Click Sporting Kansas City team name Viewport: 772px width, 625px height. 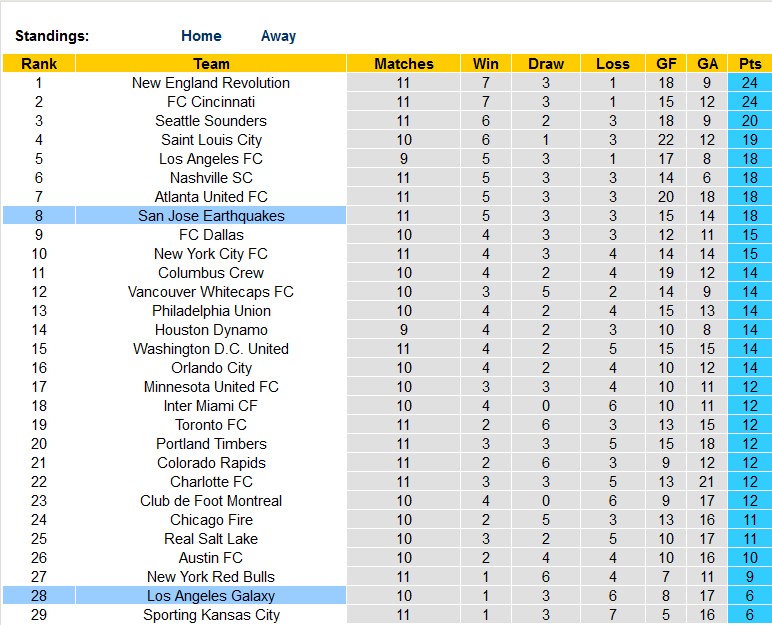coord(211,615)
